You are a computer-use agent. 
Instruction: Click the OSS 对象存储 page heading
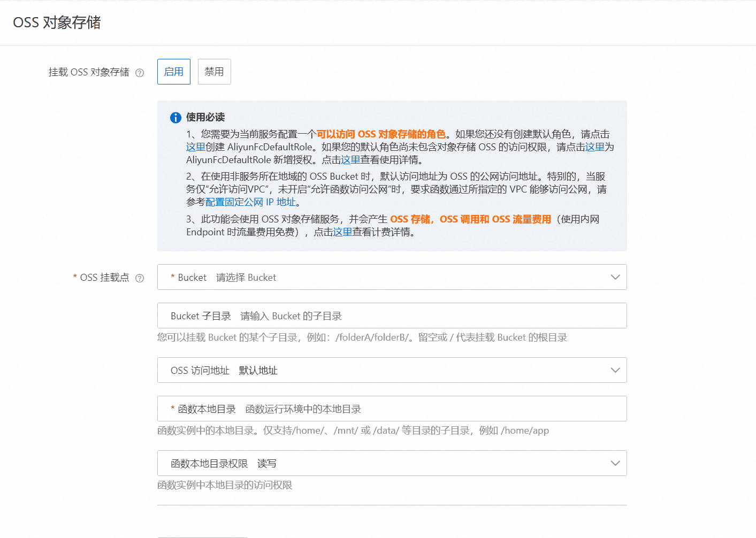click(x=57, y=22)
